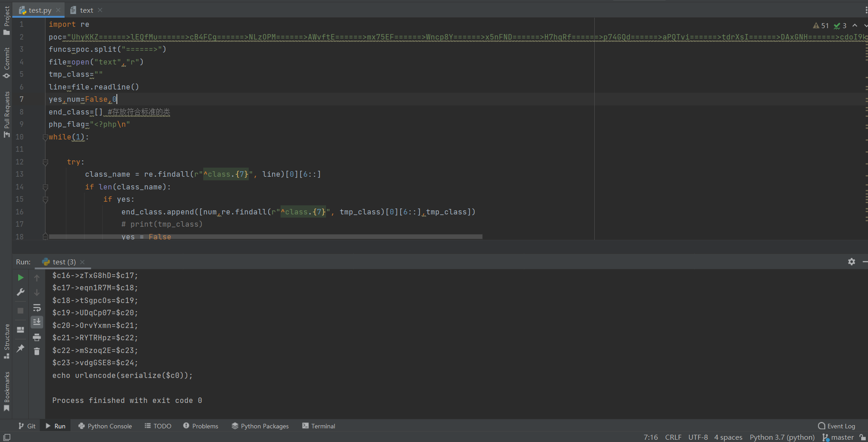Open the Bookmarks tool window
Image resolution: width=868 pixels, height=442 pixels.
click(6, 392)
